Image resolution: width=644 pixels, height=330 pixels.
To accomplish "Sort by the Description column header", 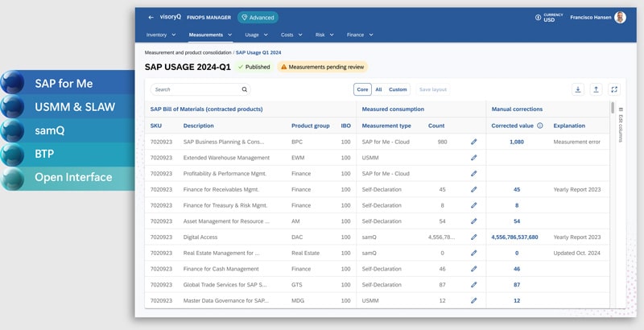I will point(198,126).
